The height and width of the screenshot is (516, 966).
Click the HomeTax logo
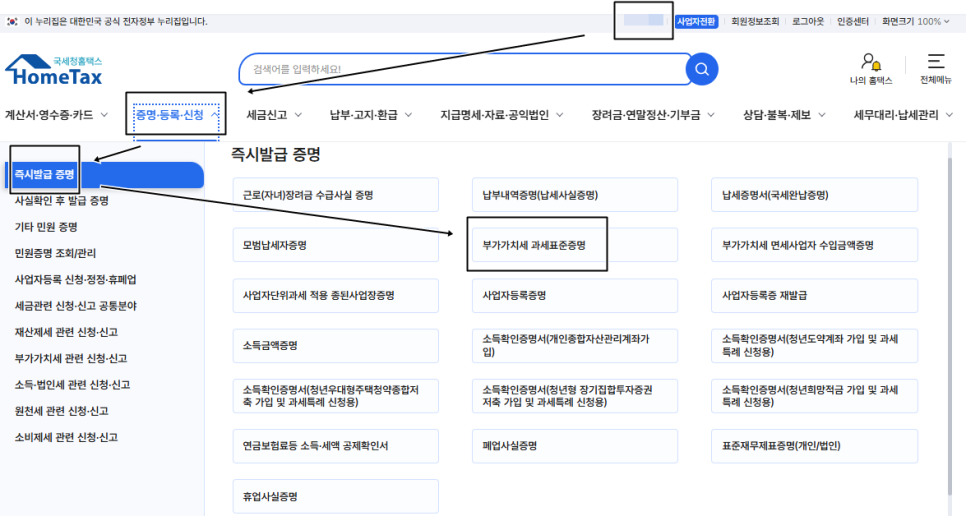point(54,70)
